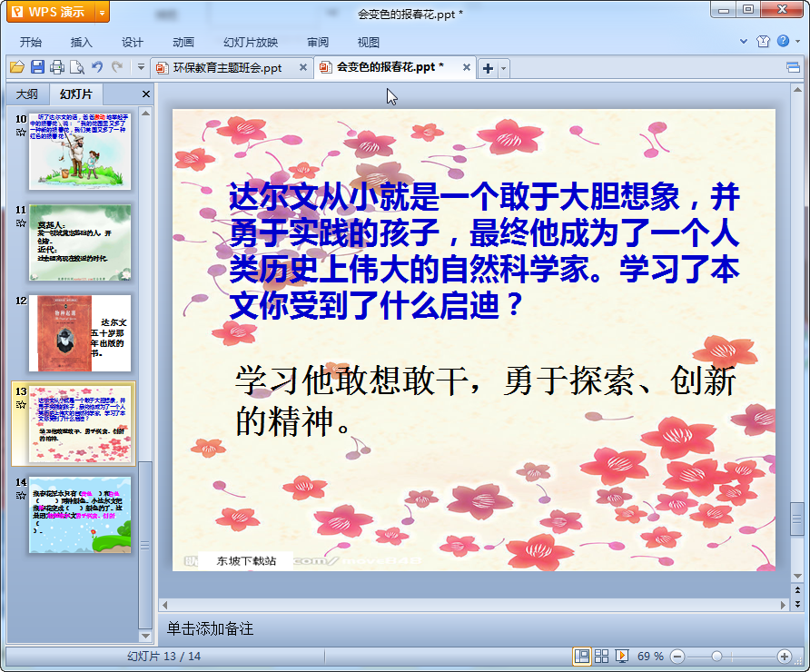Open the 设计 ribbon tab
This screenshot has width=810, height=672.
(x=133, y=42)
